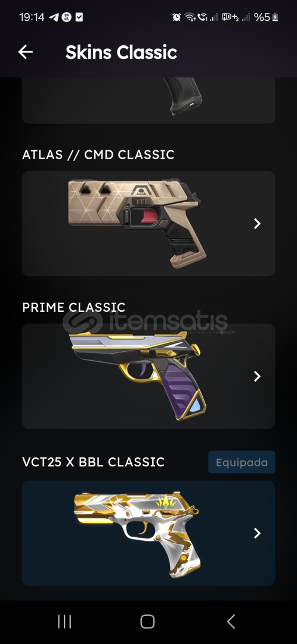Select the Atlas CMD Classic pistol image
This screenshot has height=644, width=297.
(x=134, y=223)
